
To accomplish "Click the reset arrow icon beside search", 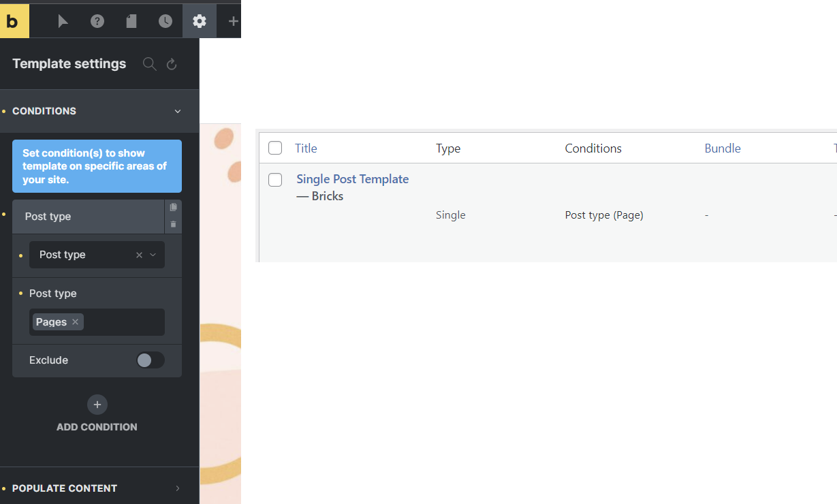I will tap(172, 64).
